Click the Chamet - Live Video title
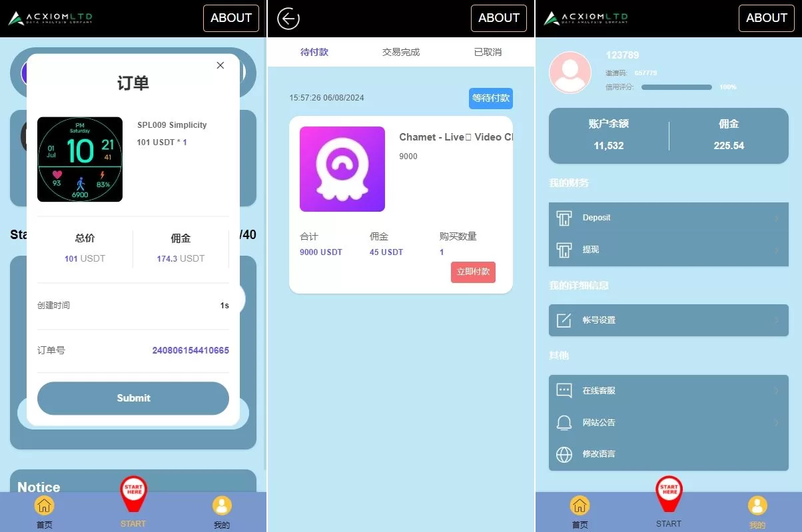Screen dimensions: 802x532 (456, 137)
